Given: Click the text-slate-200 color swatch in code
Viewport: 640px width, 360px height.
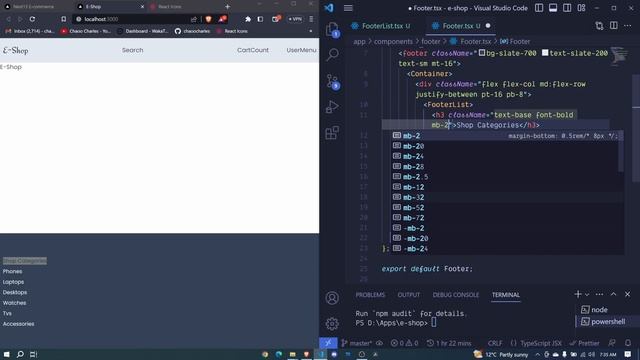Looking at the screenshot, I should coord(545,53).
